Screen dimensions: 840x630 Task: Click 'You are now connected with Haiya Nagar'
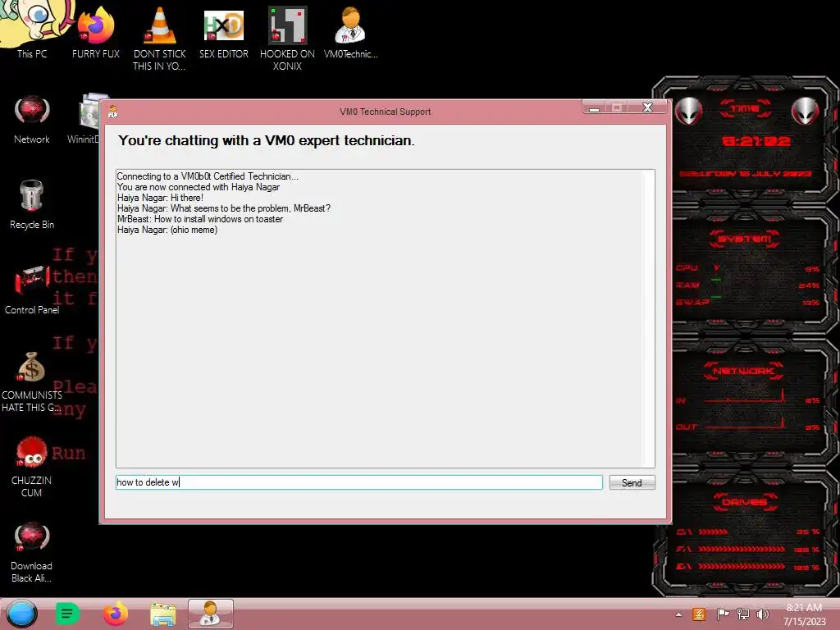(x=199, y=187)
